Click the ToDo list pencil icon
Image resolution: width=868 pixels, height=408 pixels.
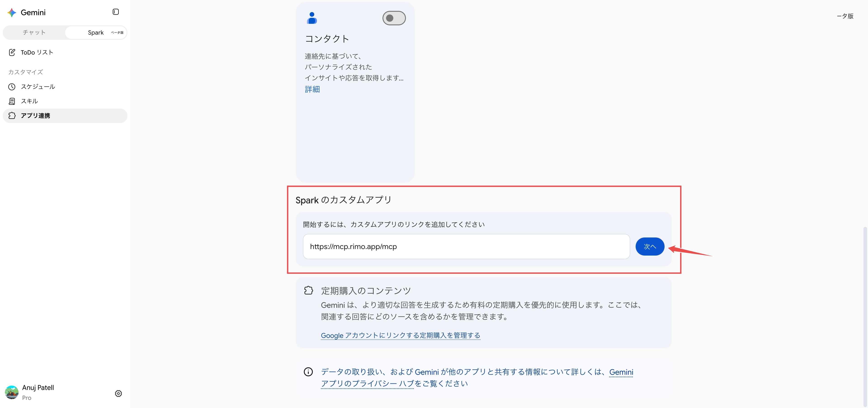(12, 52)
